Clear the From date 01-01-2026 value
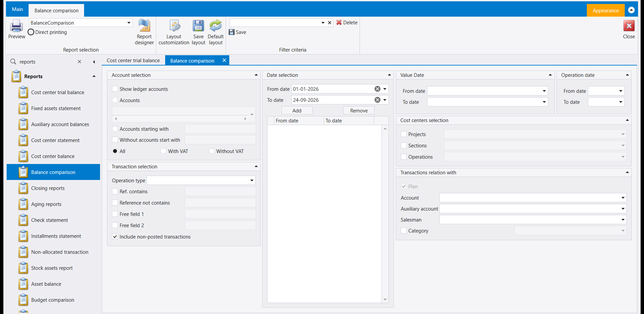644x314 pixels. point(377,89)
